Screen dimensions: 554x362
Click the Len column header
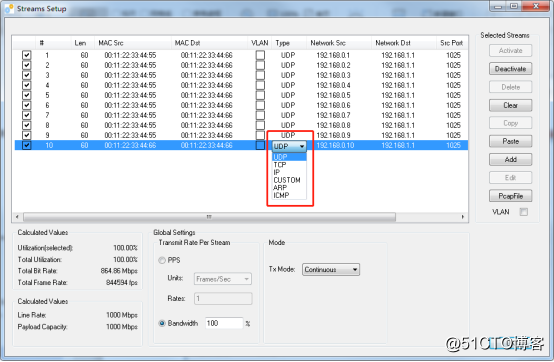83,43
